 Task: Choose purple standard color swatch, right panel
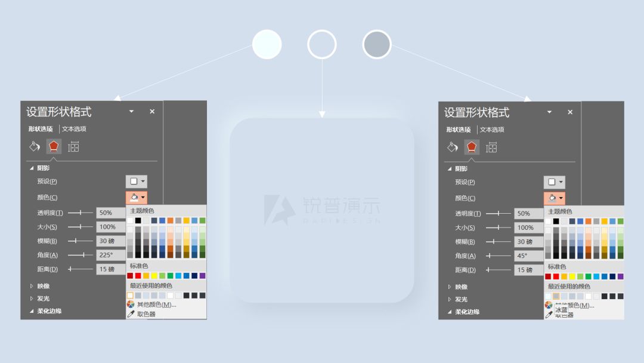coord(621,276)
